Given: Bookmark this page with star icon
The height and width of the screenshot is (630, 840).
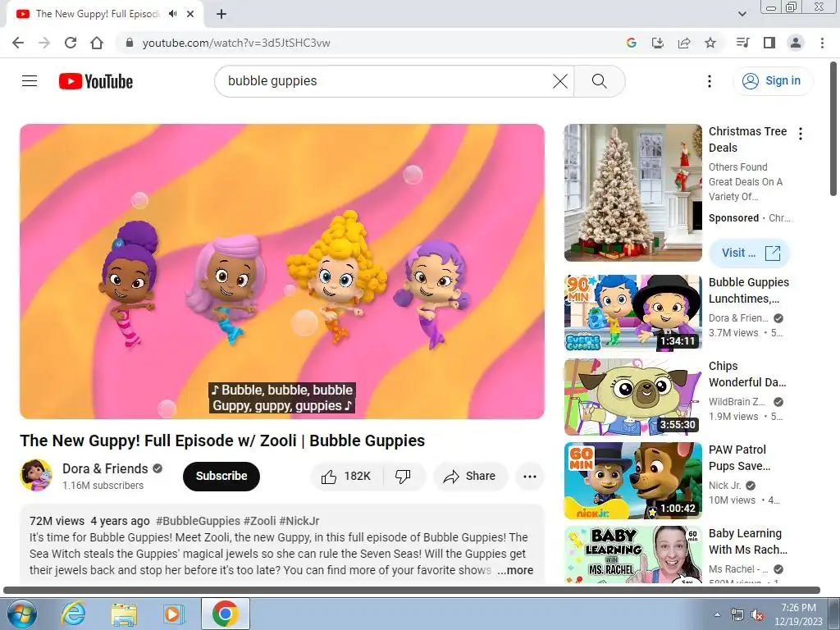Looking at the screenshot, I should [x=710, y=43].
